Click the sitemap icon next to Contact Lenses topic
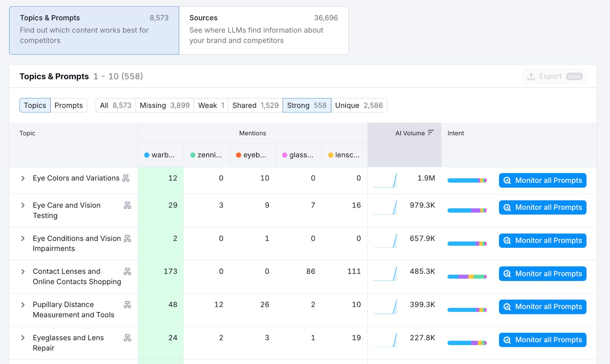The width and height of the screenshot is (610, 364). 128,272
